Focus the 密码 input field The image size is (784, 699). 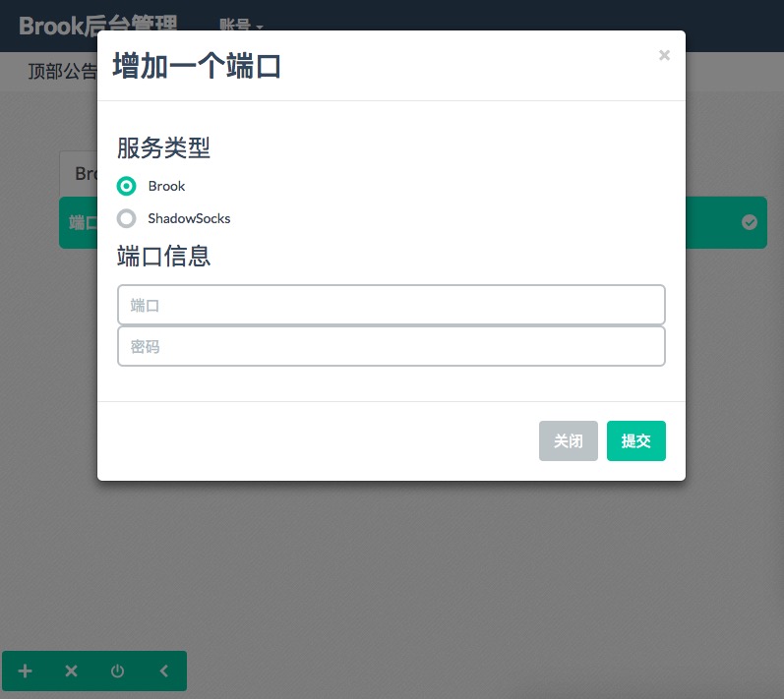(x=391, y=346)
